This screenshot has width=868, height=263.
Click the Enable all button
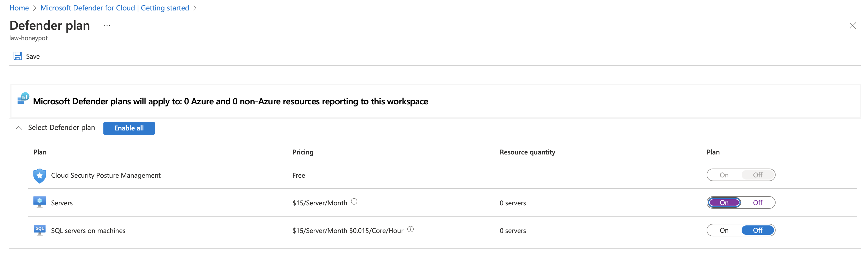pyautogui.click(x=129, y=128)
